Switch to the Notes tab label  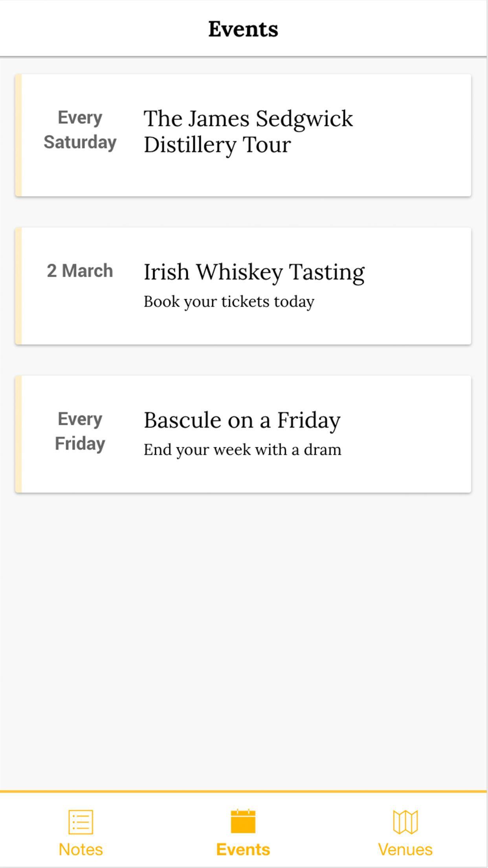[x=81, y=850]
